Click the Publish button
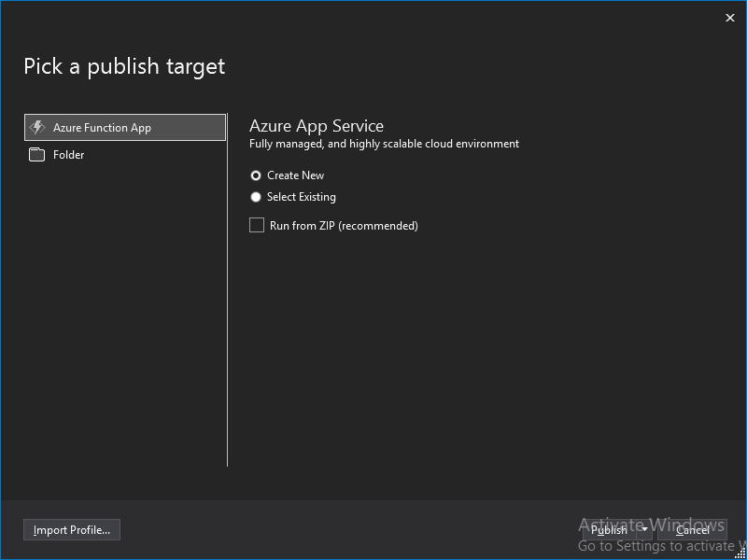This screenshot has height=560, width=747. [610, 529]
